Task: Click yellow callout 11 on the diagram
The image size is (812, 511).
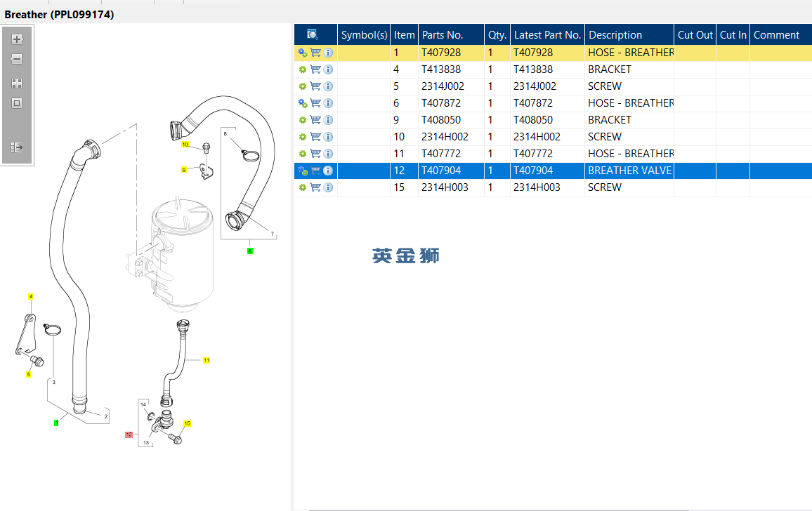Action: [x=206, y=360]
